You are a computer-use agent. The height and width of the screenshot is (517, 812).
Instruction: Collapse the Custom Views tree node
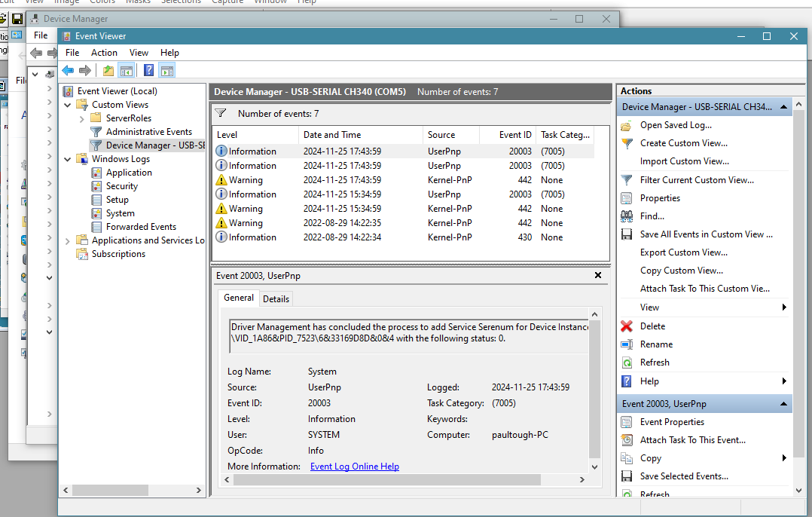[x=67, y=105]
